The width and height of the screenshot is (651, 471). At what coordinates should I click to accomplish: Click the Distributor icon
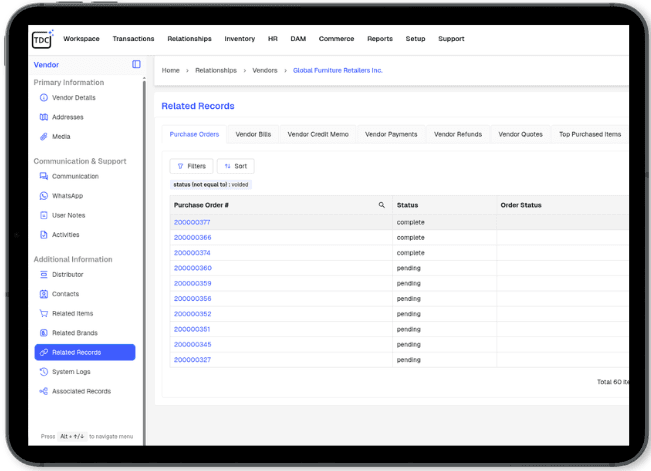(x=44, y=275)
